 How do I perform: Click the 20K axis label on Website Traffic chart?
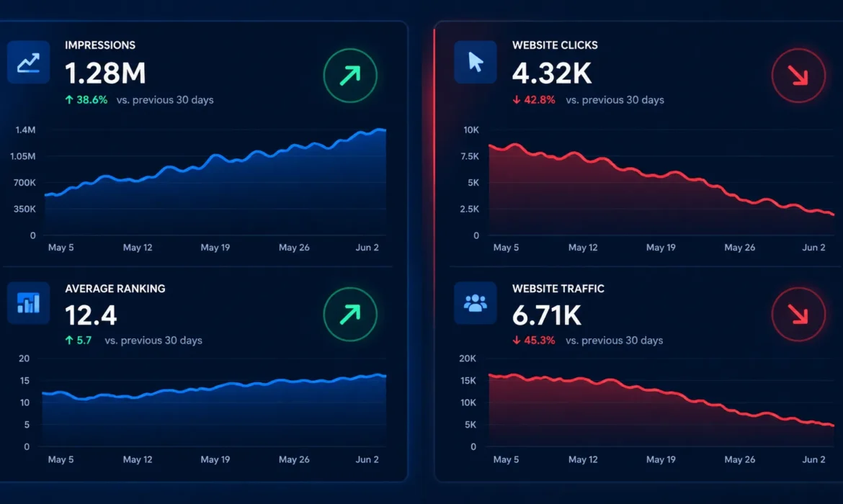pos(467,359)
